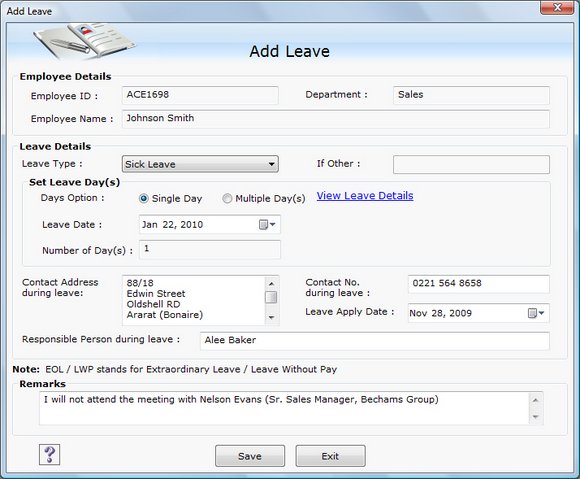The image size is (580, 479).
Task: Click the Responsible Person during leave field
Action: (375, 341)
